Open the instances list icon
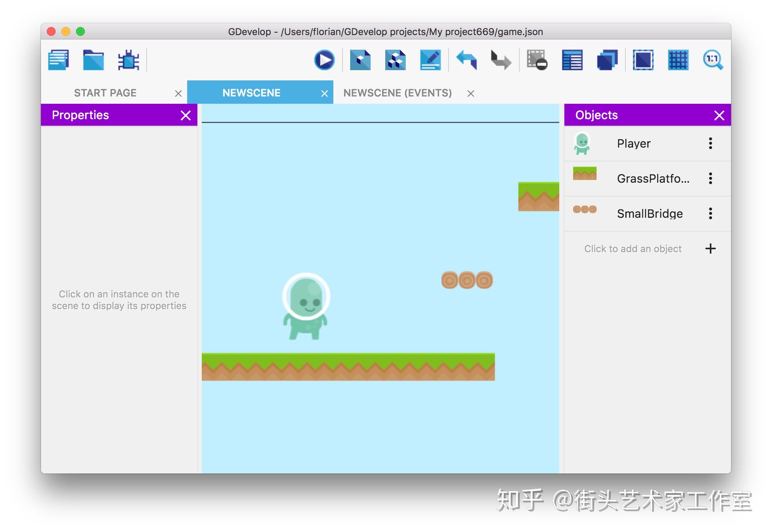The width and height of the screenshot is (772, 532). coord(572,60)
